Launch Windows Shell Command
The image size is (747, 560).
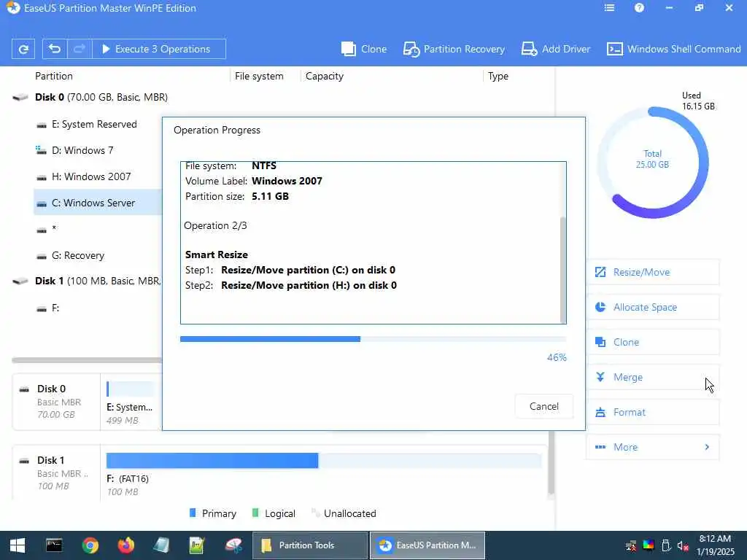point(673,49)
